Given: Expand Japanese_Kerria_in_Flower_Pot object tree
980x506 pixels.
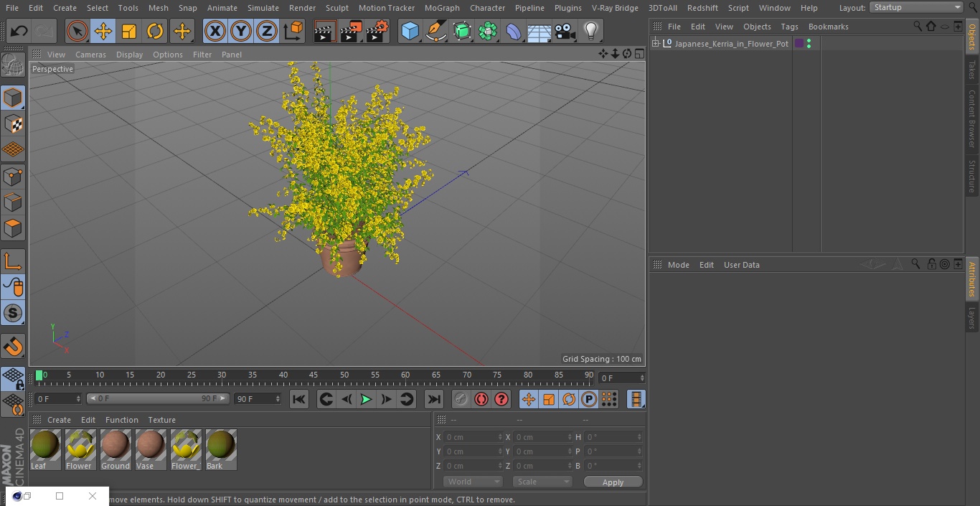Looking at the screenshot, I should (655, 44).
